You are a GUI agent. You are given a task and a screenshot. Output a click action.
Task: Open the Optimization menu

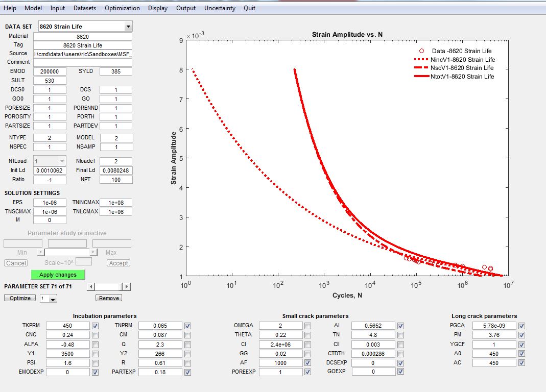click(122, 8)
